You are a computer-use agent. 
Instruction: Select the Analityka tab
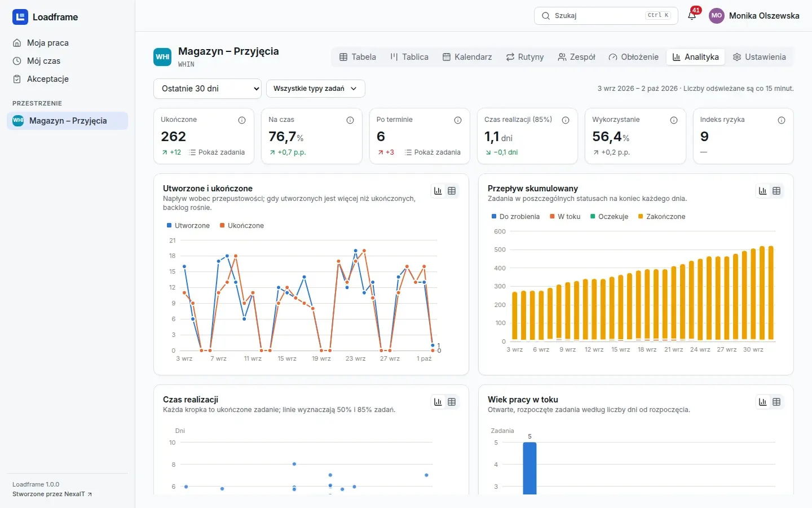click(x=696, y=57)
